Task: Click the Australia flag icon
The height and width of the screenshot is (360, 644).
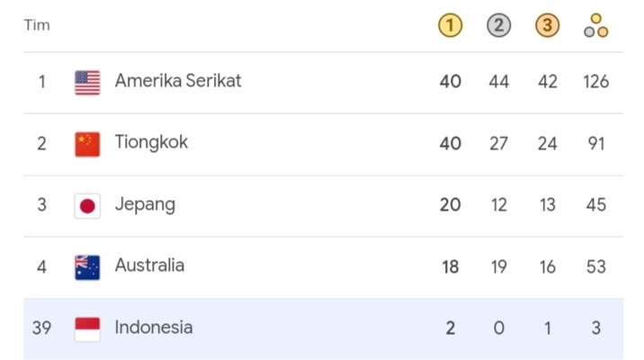Action: pyautogui.click(x=87, y=266)
